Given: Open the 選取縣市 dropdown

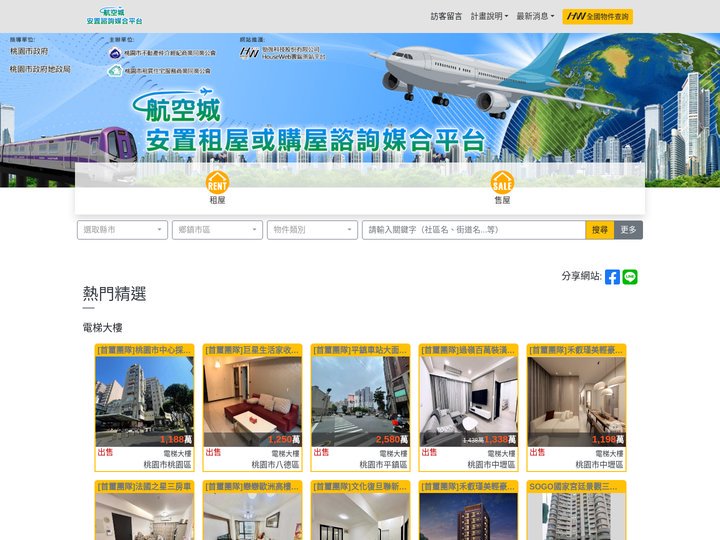Looking at the screenshot, I should (122, 230).
